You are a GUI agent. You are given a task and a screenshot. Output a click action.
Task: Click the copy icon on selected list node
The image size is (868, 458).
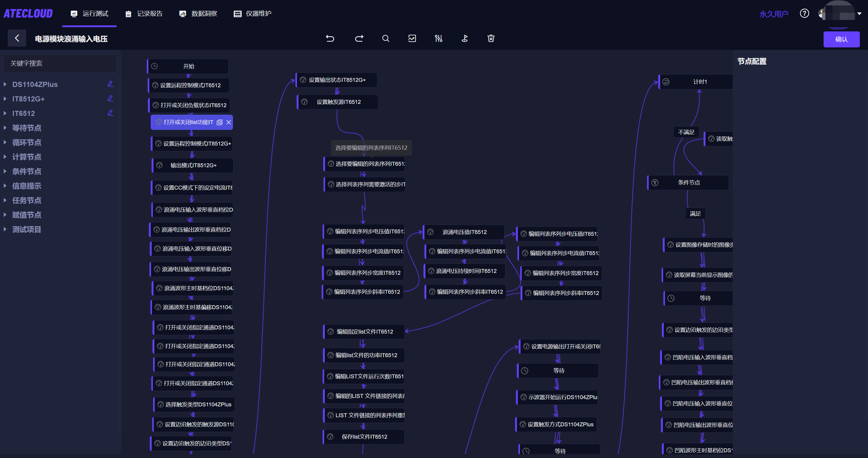(x=220, y=122)
